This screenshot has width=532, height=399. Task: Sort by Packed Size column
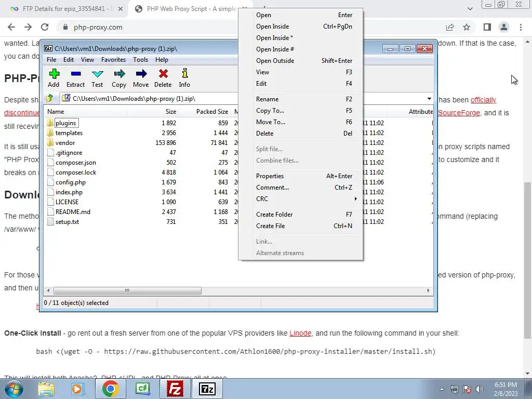(x=205, y=112)
